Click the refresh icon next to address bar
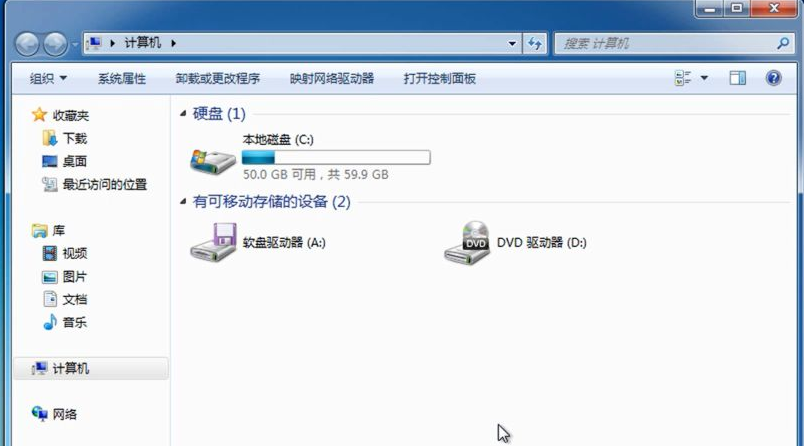804x446 pixels. 535,44
